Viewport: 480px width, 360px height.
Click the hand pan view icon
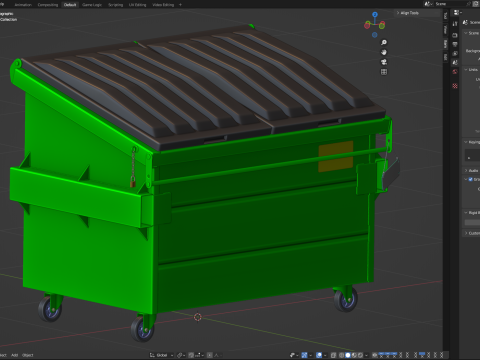click(384, 52)
